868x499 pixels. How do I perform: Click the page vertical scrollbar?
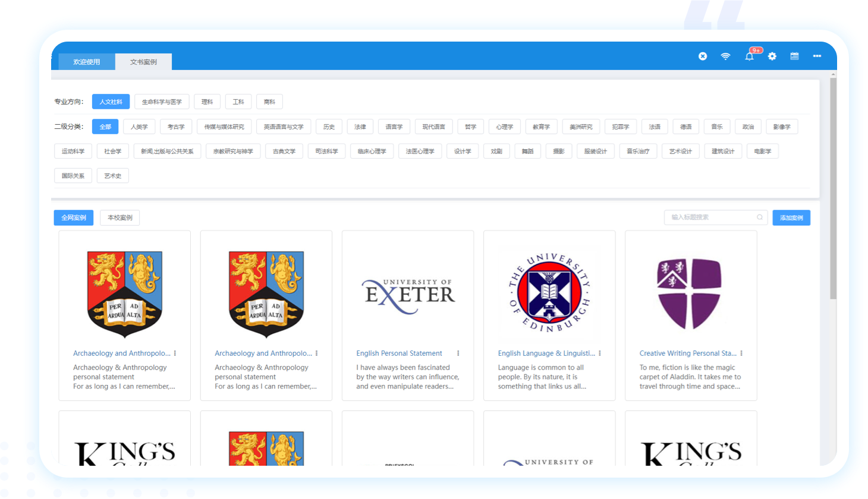[x=833, y=189]
